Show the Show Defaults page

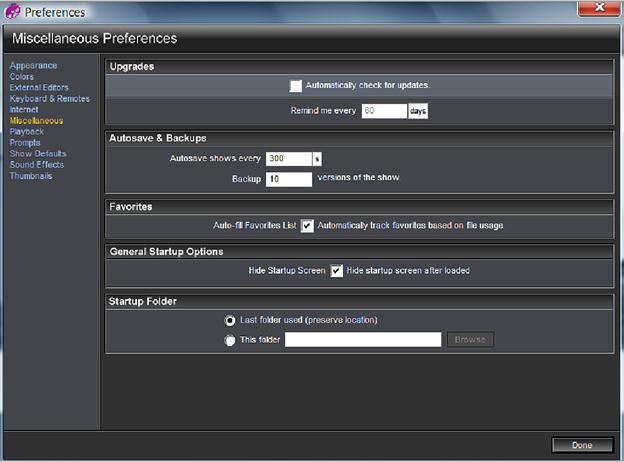(38, 154)
